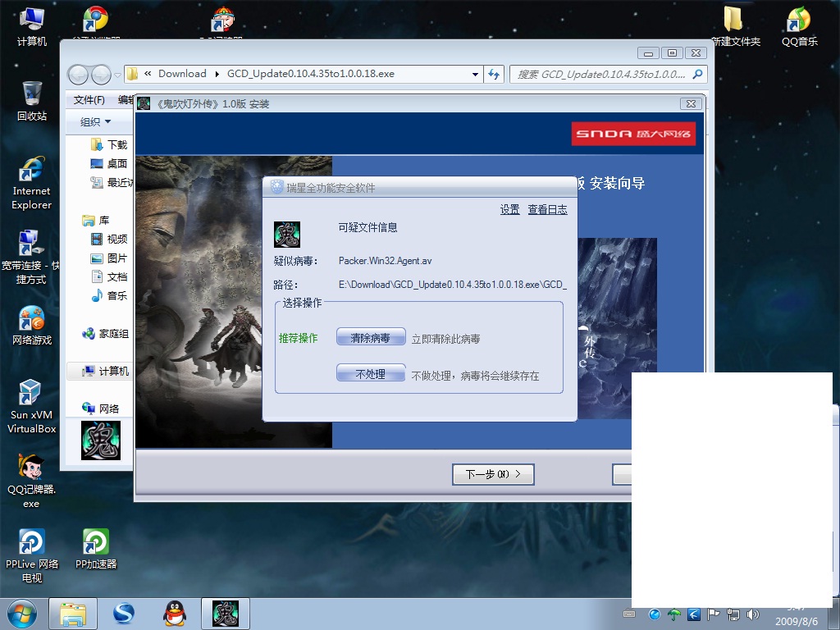Open the 设置 link in Rising dialog
The image size is (840, 630).
click(x=509, y=209)
